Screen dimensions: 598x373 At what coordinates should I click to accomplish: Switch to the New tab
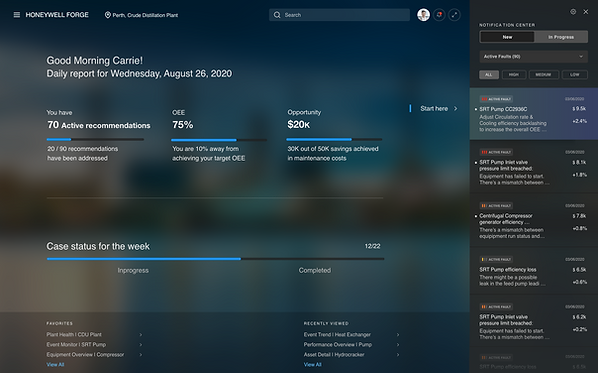507,37
